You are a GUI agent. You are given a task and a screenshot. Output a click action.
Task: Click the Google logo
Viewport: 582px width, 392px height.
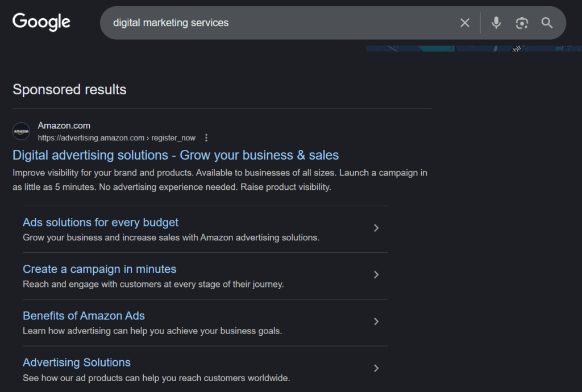(41, 22)
